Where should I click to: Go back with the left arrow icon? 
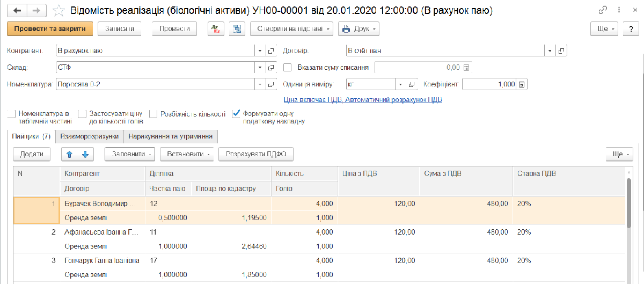pos(18,10)
